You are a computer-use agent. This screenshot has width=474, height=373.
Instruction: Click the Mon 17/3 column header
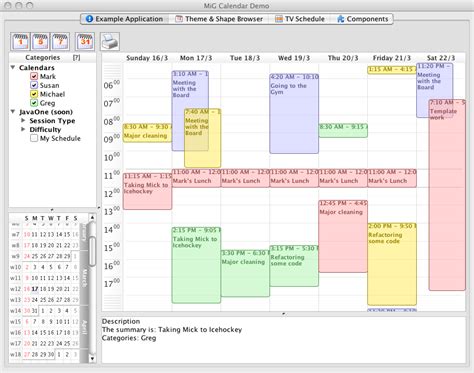tap(196, 58)
